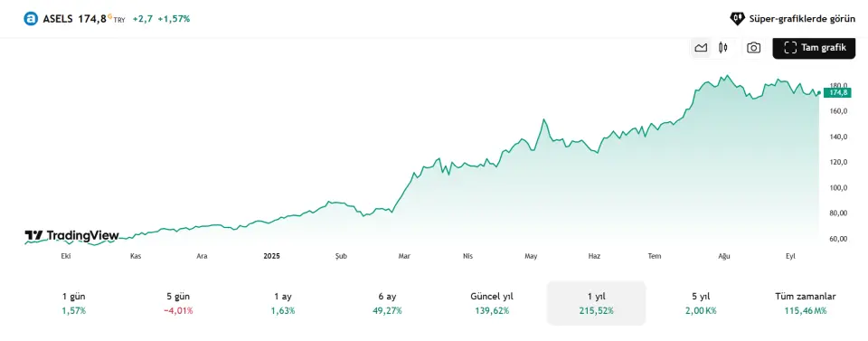Screen dimensions: 868x341
Task: Select the 6 ay time range
Action: [x=387, y=303]
